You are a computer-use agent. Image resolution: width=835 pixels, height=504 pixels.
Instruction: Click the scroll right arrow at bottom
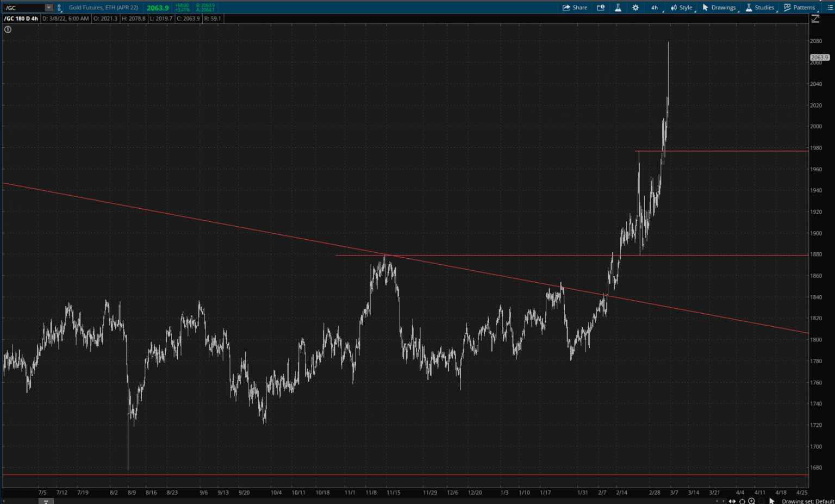[x=724, y=501]
